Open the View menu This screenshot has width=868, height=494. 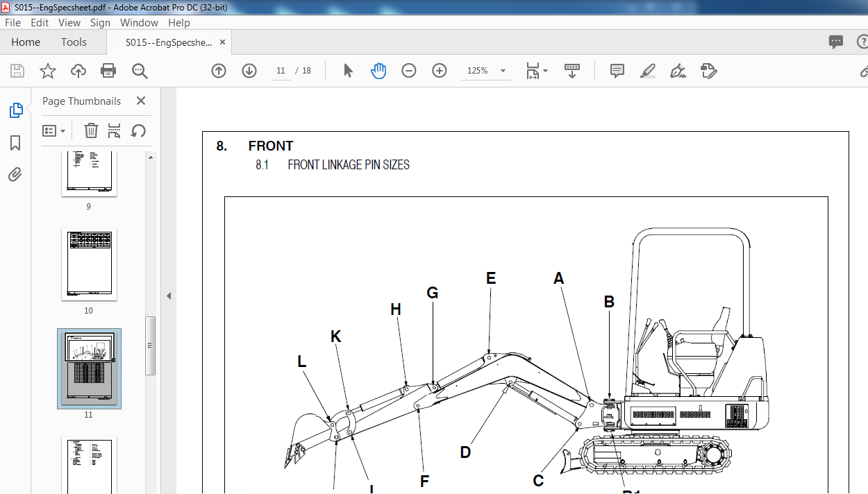tap(69, 23)
